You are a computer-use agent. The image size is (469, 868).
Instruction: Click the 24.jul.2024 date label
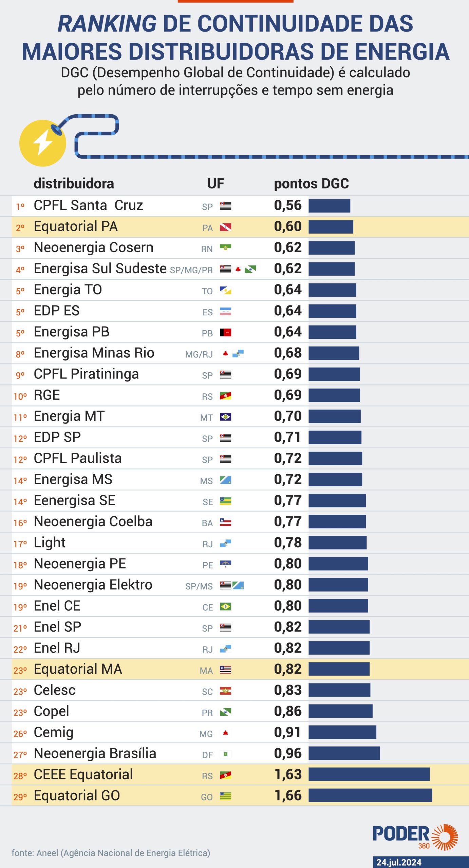pyautogui.click(x=399, y=862)
